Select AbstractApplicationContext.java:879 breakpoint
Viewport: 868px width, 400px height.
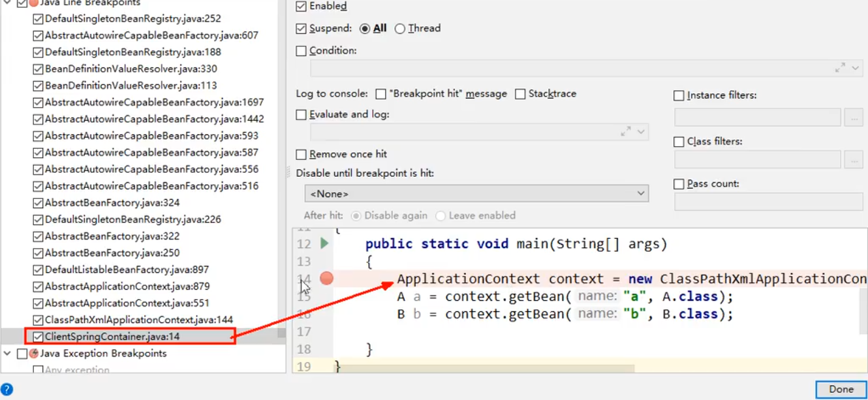click(127, 286)
